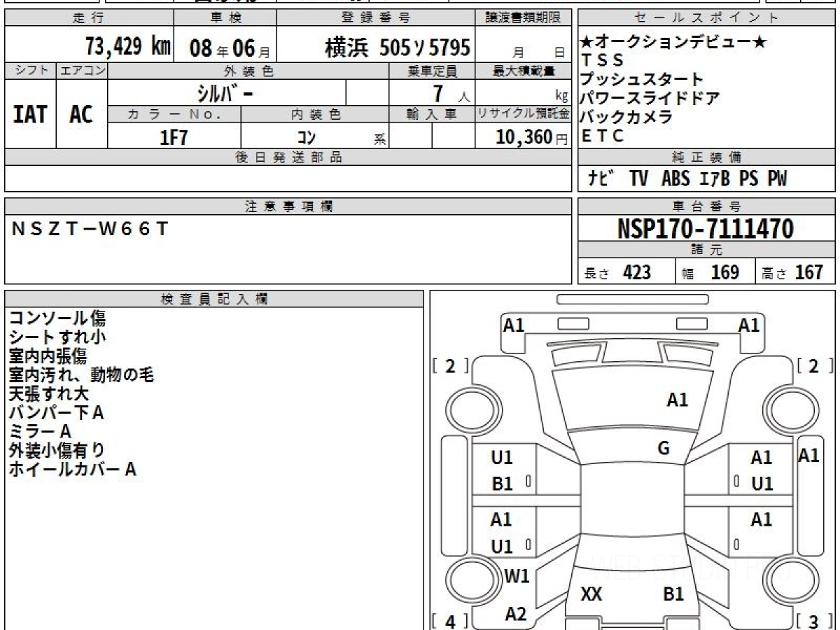Select color number 1F7

click(174, 136)
